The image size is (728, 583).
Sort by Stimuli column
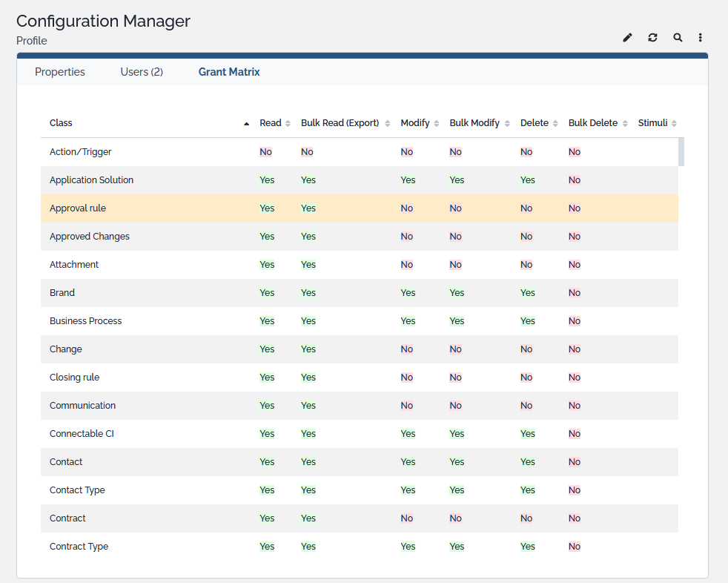pos(674,124)
